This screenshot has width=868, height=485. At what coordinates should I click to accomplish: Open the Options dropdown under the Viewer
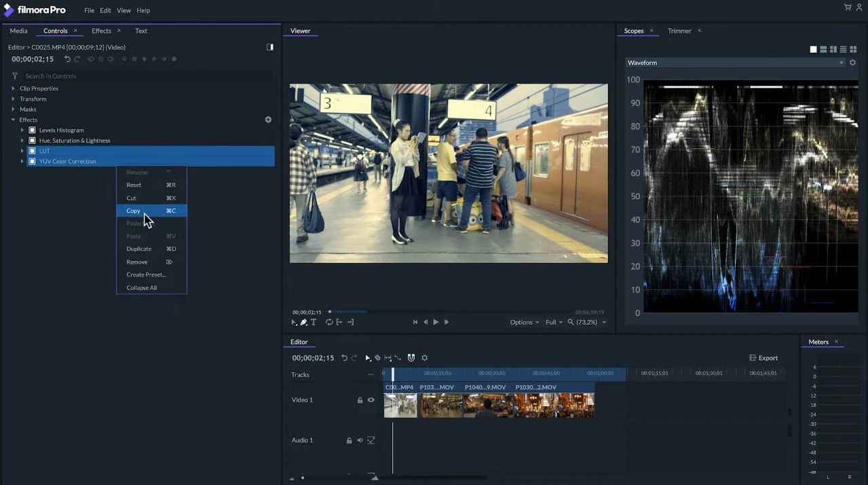tap(523, 322)
